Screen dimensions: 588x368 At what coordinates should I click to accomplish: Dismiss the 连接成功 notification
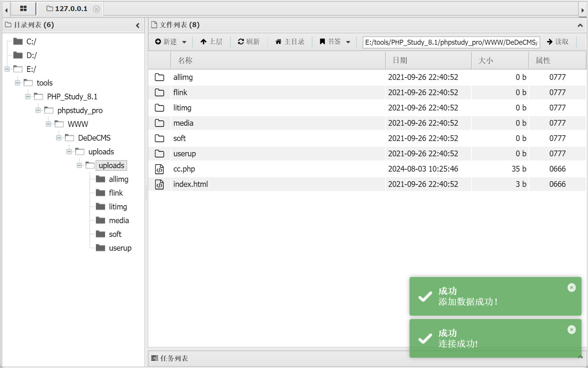pyautogui.click(x=572, y=330)
